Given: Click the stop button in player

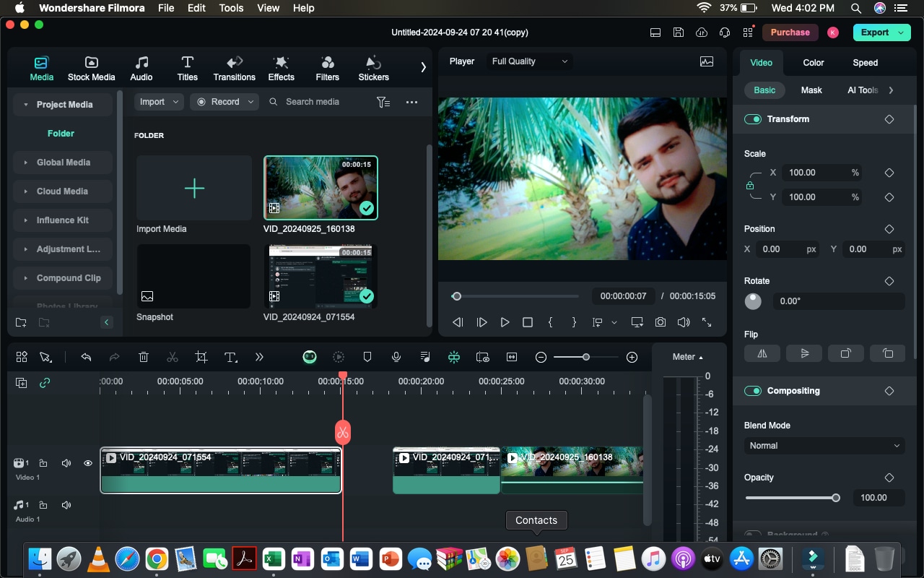Looking at the screenshot, I should (x=528, y=322).
